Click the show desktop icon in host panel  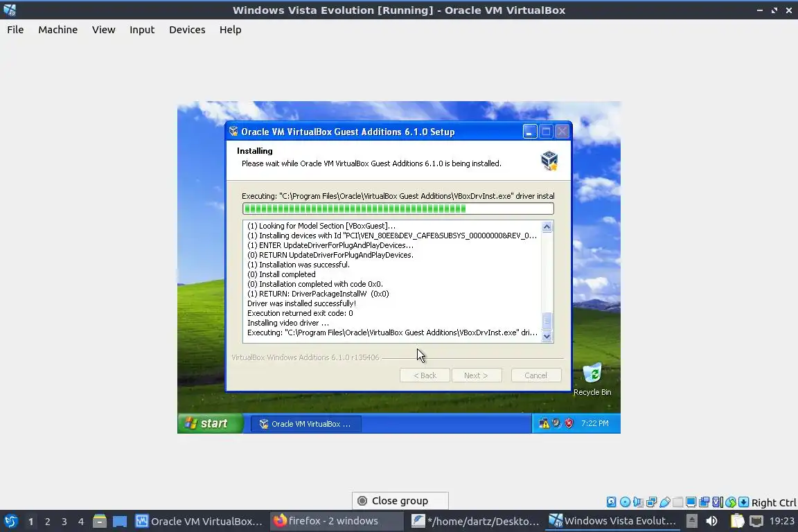coord(120,521)
